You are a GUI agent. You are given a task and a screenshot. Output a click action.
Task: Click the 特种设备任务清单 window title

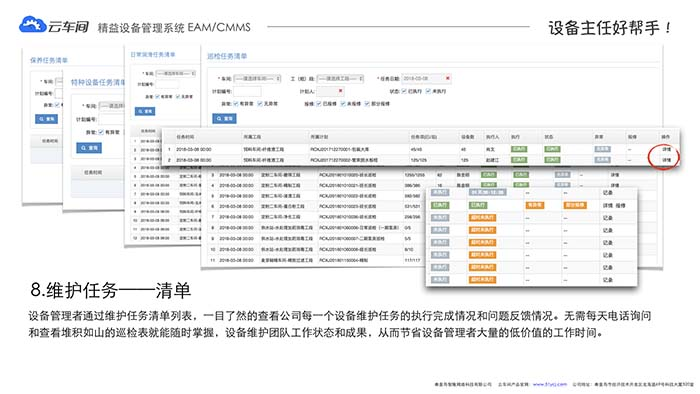[98, 83]
